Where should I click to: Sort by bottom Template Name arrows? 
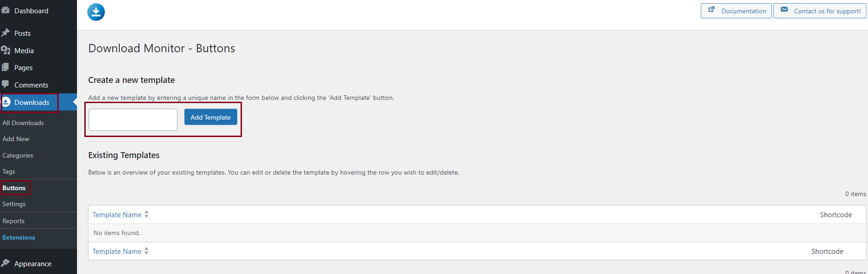(x=147, y=251)
